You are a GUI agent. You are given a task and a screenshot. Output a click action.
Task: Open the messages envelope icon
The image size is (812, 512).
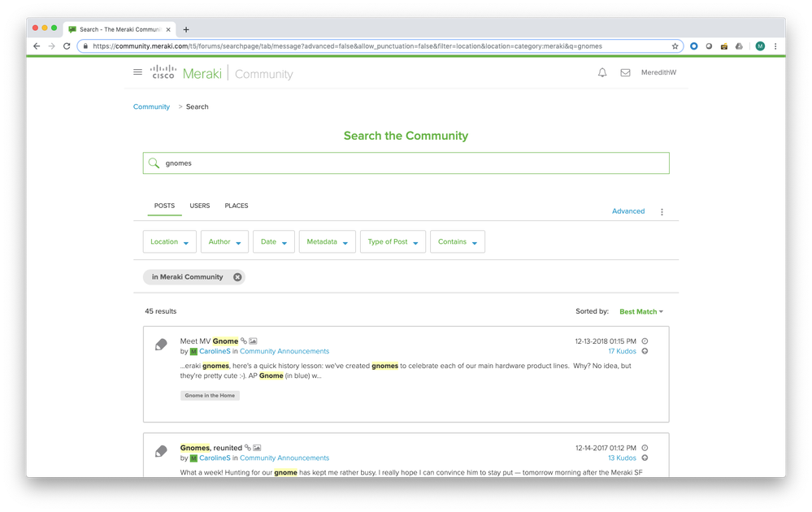coord(625,72)
